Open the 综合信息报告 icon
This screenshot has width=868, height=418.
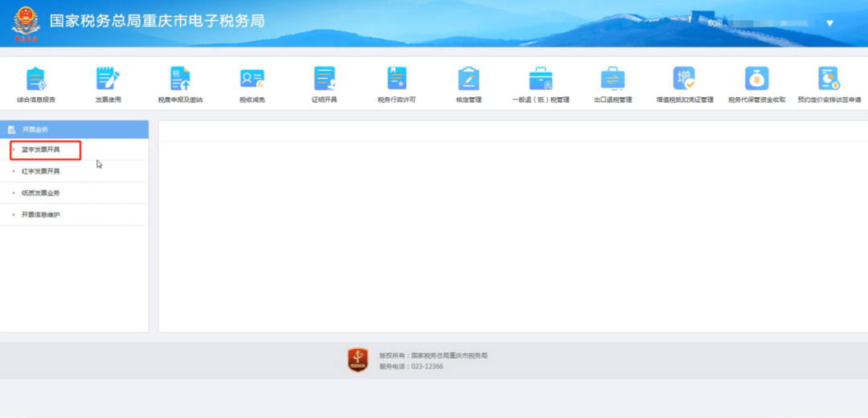(x=36, y=79)
